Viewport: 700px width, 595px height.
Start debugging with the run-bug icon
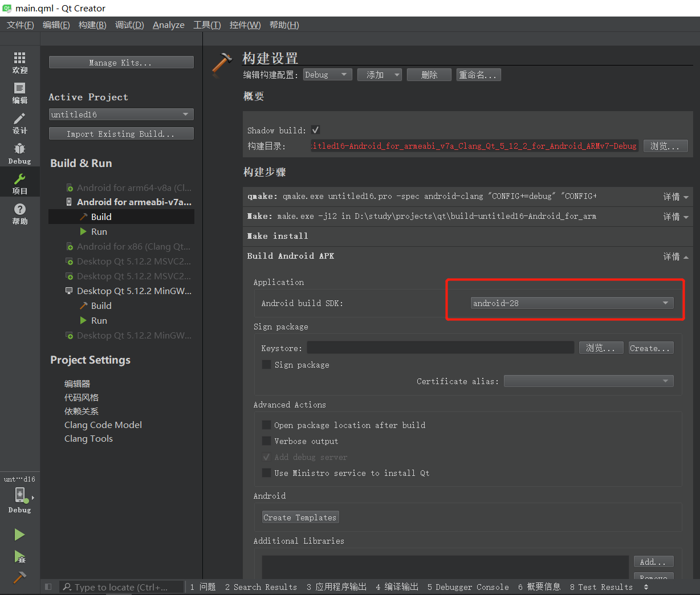(x=19, y=557)
